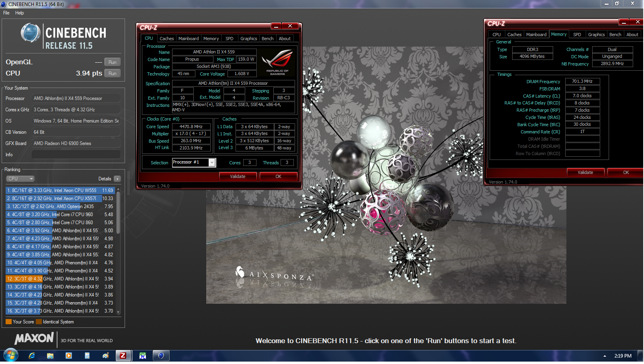The height and width of the screenshot is (364, 644).
Task: Click DRAM Frequency value 701.3 MHz
Action: (x=582, y=81)
